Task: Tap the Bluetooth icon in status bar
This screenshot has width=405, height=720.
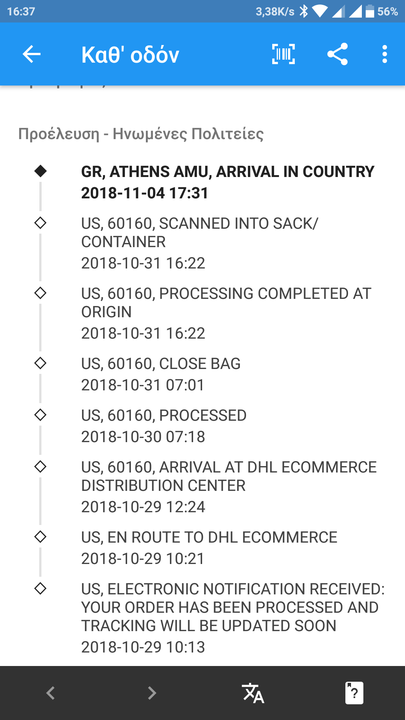Action: coord(304,11)
